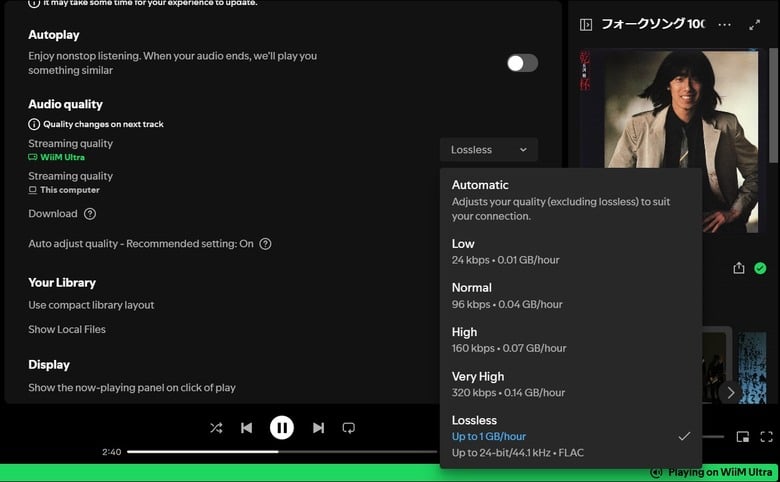This screenshot has height=482, width=780.
Task: Enable repeat mode
Action: pyautogui.click(x=349, y=428)
